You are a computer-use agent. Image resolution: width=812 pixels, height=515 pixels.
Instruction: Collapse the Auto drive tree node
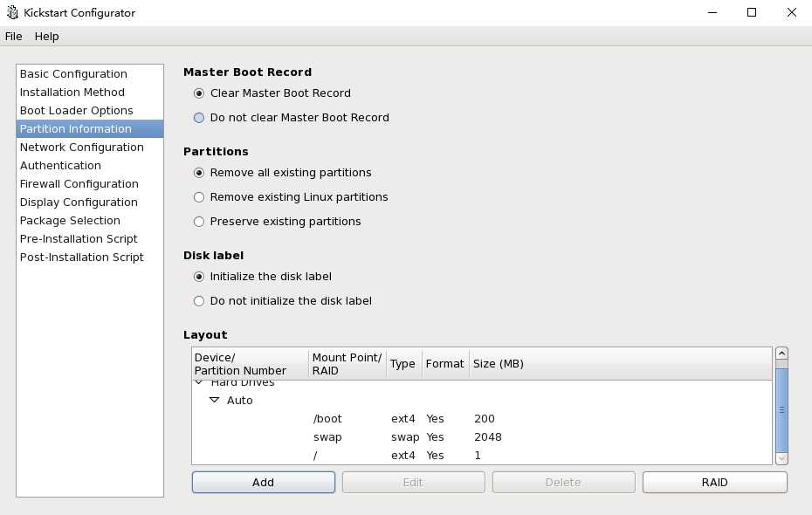pyautogui.click(x=215, y=401)
